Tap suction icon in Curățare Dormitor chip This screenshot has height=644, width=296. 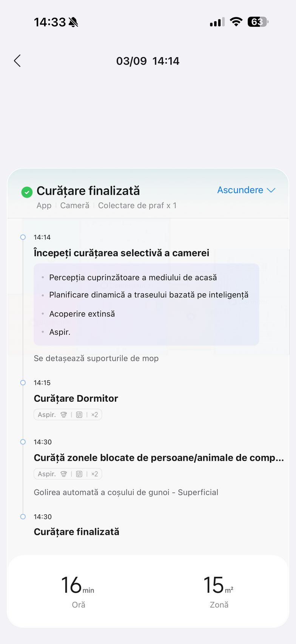pos(64,415)
